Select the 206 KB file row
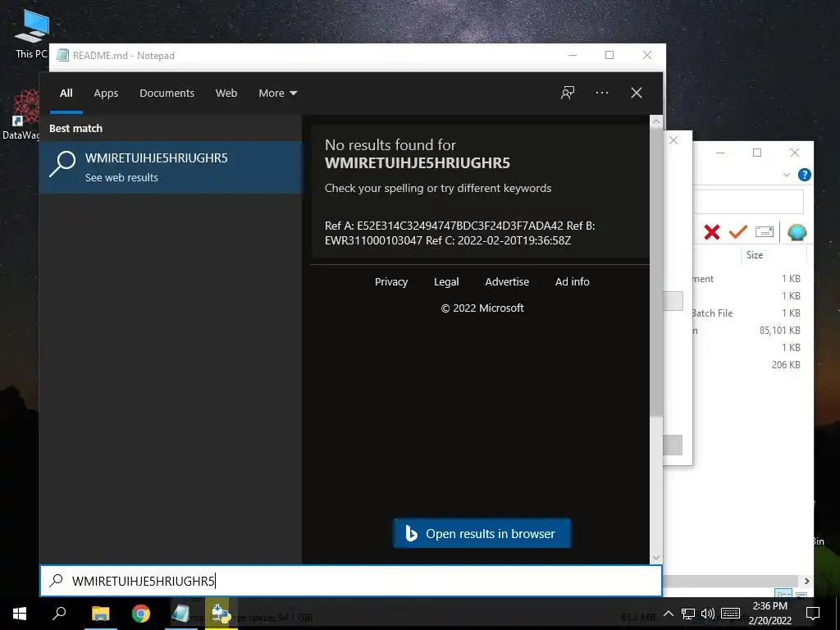Viewport: 840px width, 630px height. [x=746, y=365]
